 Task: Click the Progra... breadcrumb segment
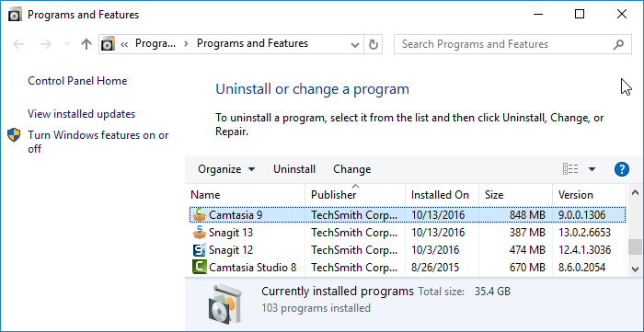[x=155, y=43]
